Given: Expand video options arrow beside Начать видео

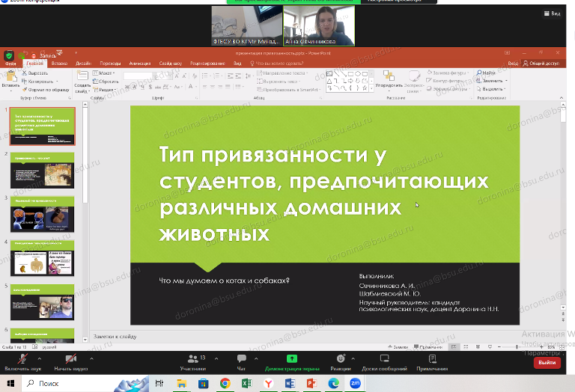Looking at the screenshot, I should (93, 358).
